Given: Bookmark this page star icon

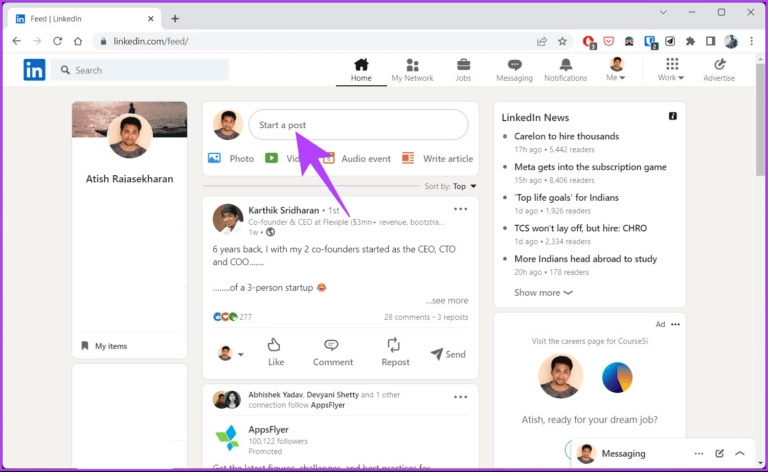Looking at the screenshot, I should pos(562,41).
